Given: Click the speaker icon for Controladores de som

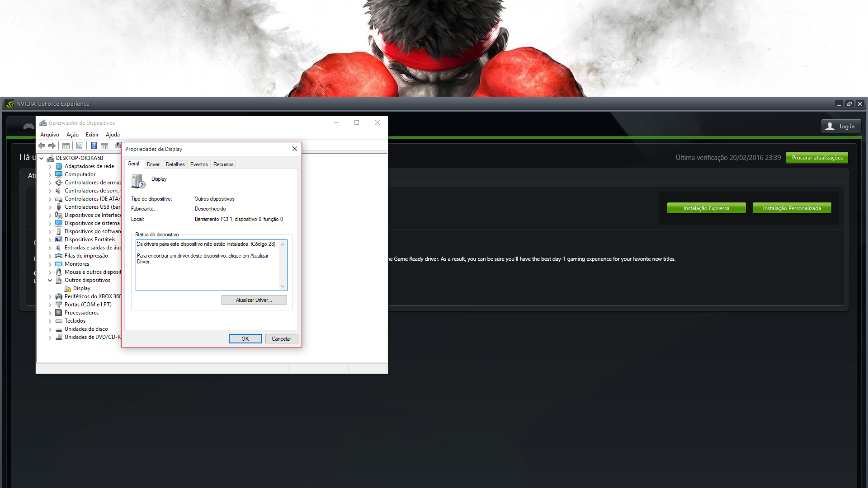Looking at the screenshot, I should tap(59, 191).
